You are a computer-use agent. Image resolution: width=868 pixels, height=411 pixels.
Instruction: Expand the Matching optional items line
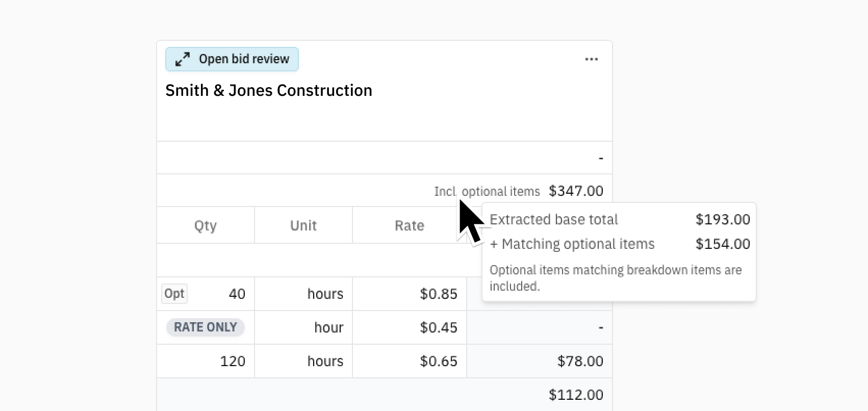coord(572,244)
